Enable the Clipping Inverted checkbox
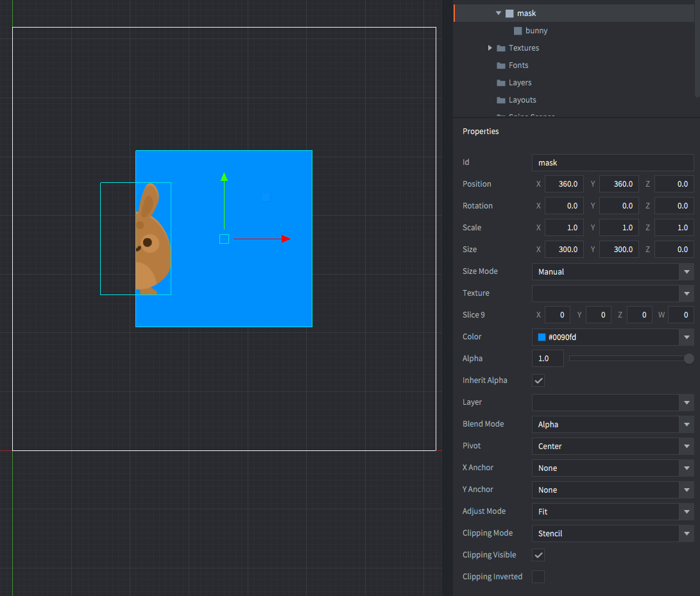 [x=538, y=577]
